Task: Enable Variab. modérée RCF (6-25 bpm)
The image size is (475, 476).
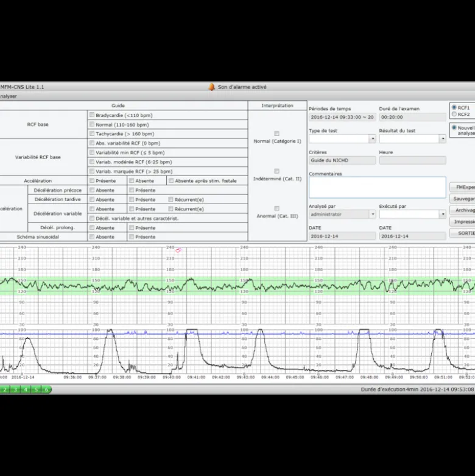Action: [x=92, y=162]
